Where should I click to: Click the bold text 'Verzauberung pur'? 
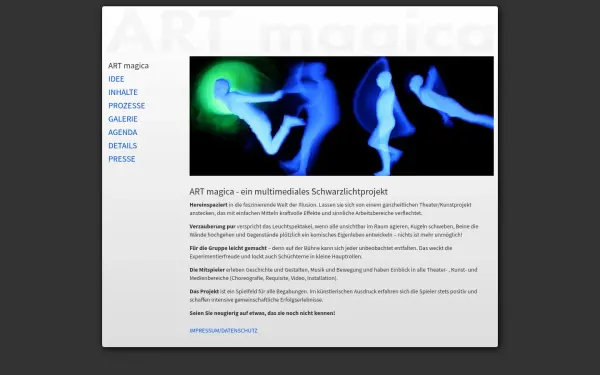click(212, 227)
